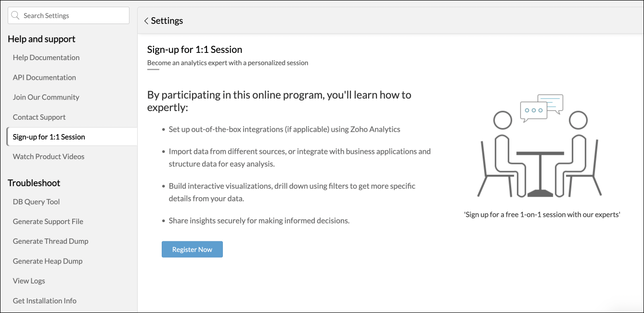Viewport: 644px width, 313px height.
Task: Open API Documentation
Action: (44, 77)
